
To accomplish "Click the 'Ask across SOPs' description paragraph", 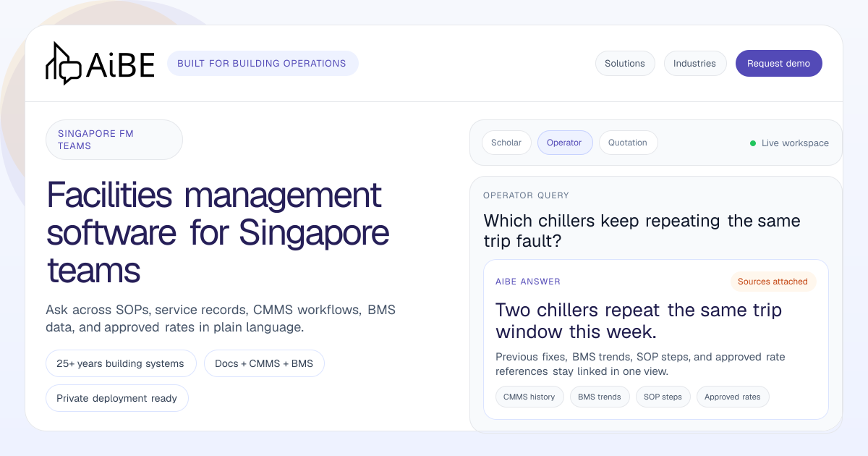I will (221, 318).
